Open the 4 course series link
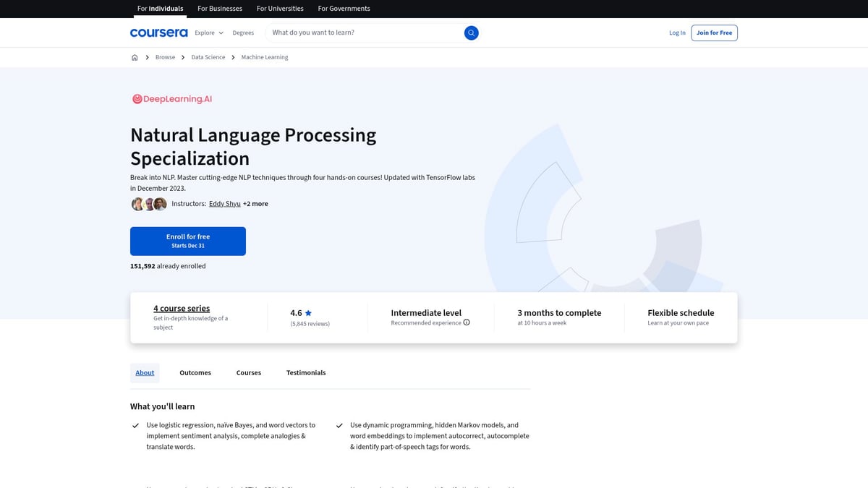The width and height of the screenshot is (868, 488). [182, 308]
